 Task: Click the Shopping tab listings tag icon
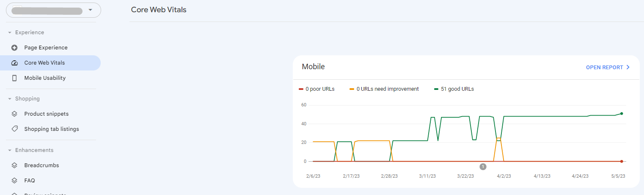pos(14,129)
